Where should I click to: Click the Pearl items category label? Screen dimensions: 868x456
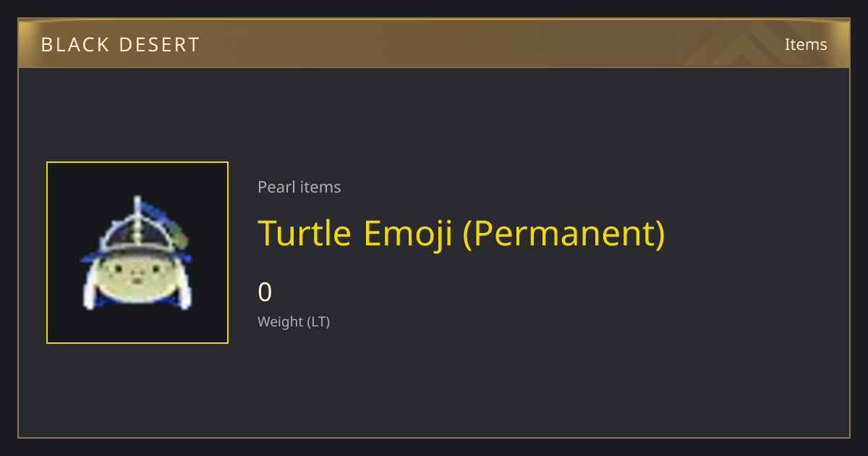pos(299,187)
